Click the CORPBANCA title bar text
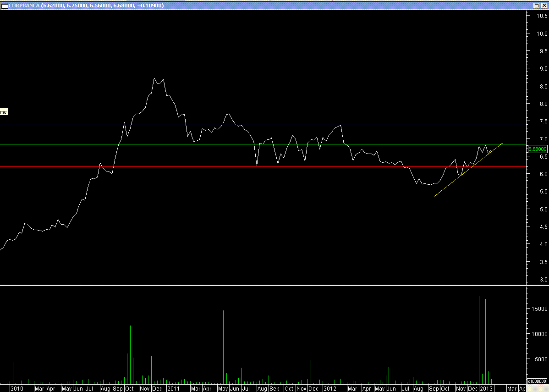The image size is (549, 392). click(86, 6)
